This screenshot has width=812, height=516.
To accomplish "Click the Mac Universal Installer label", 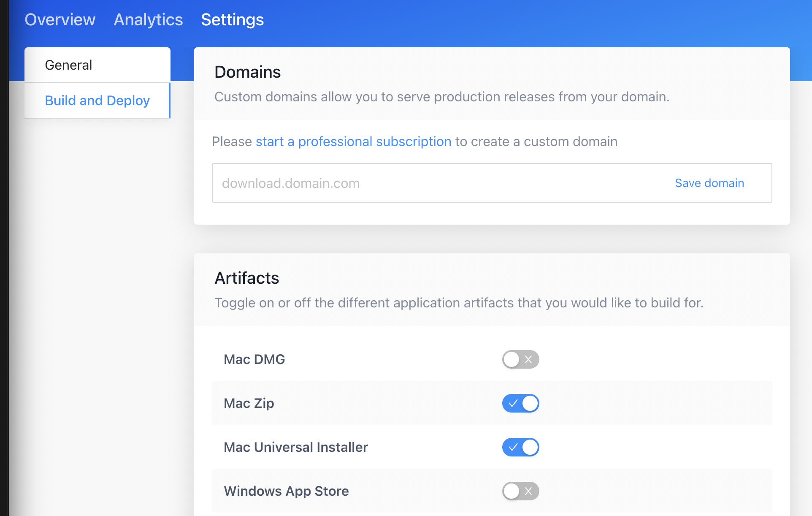I will tap(295, 447).
